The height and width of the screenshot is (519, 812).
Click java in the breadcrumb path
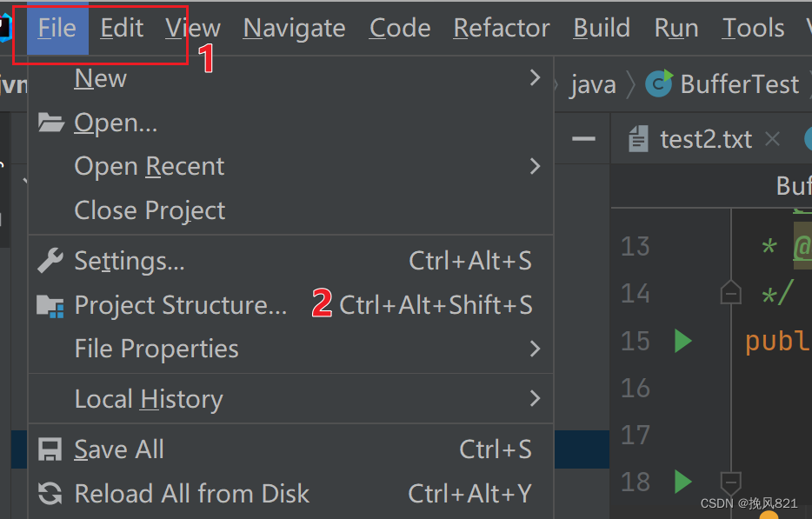594,83
